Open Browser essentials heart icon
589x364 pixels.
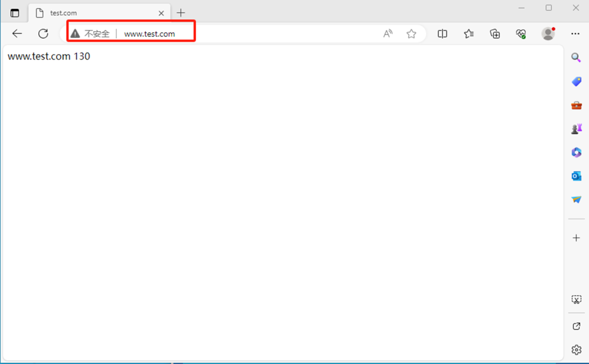tap(521, 34)
